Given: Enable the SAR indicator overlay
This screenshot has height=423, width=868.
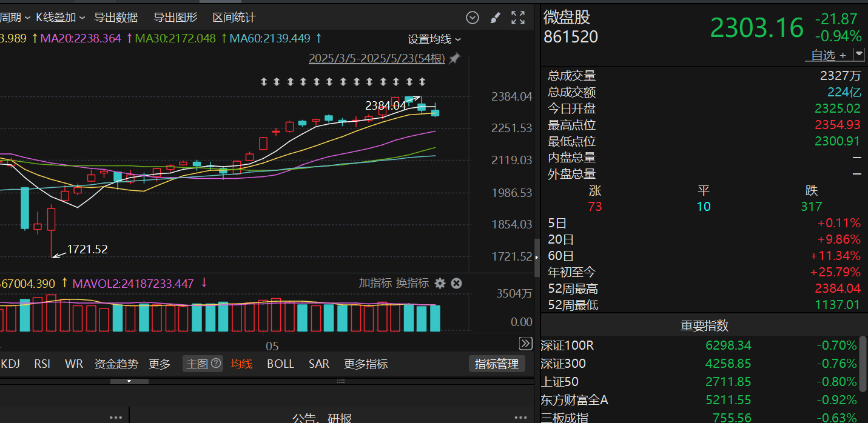Looking at the screenshot, I should (x=318, y=364).
